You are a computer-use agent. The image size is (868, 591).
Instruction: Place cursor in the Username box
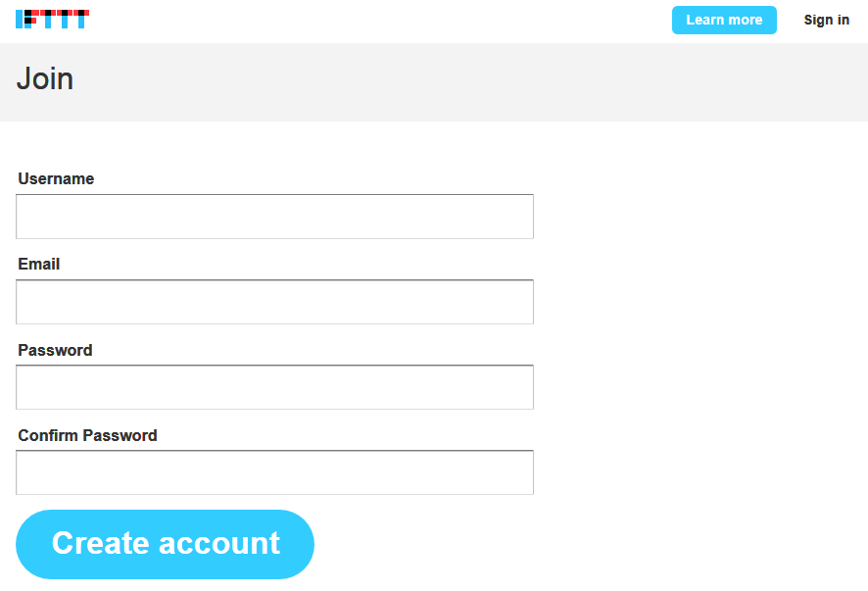click(x=274, y=217)
